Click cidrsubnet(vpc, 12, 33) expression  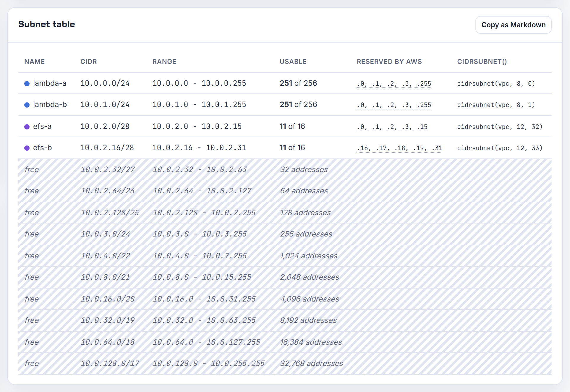[x=500, y=148]
